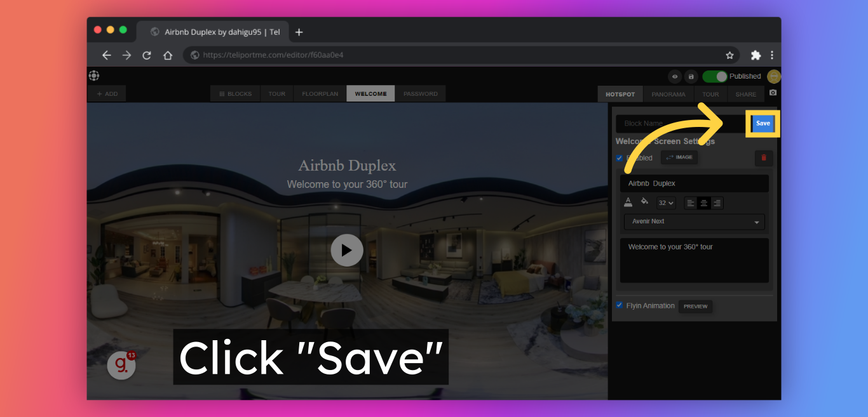Align title text right
868x417 pixels.
tap(717, 203)
